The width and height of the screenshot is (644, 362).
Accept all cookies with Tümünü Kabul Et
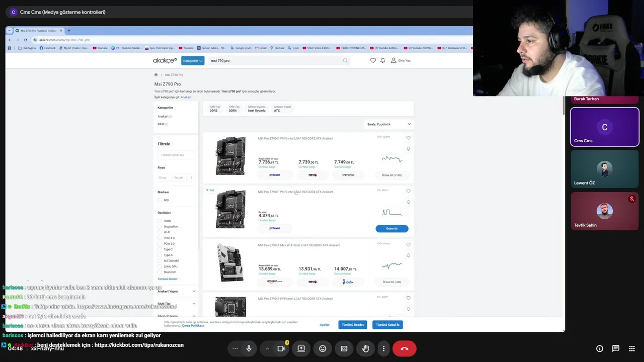pos(387,325)
